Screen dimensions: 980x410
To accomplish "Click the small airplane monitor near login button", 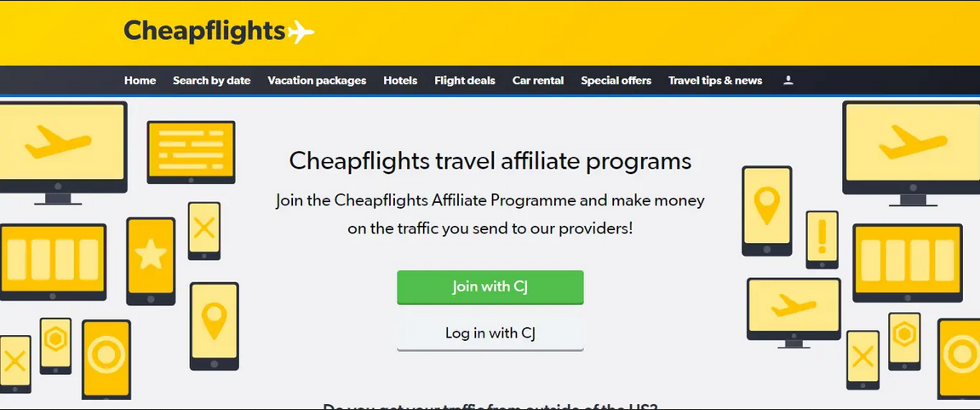I will click(x=794, y=313).
